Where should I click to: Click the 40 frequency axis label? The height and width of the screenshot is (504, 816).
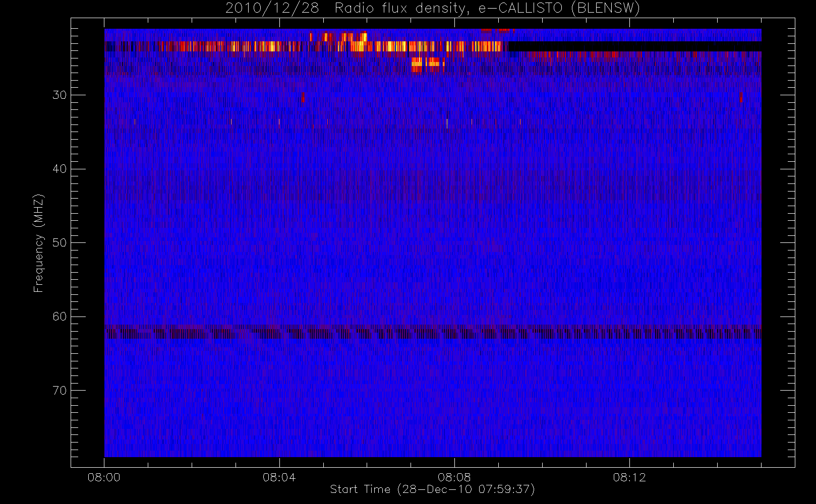point(60,169)
